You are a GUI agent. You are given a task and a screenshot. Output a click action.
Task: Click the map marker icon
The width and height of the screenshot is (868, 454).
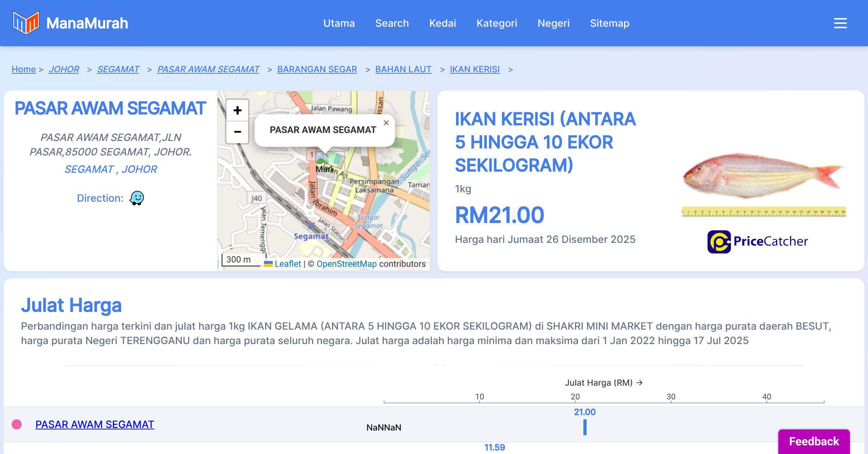click(x=322, y=158)
